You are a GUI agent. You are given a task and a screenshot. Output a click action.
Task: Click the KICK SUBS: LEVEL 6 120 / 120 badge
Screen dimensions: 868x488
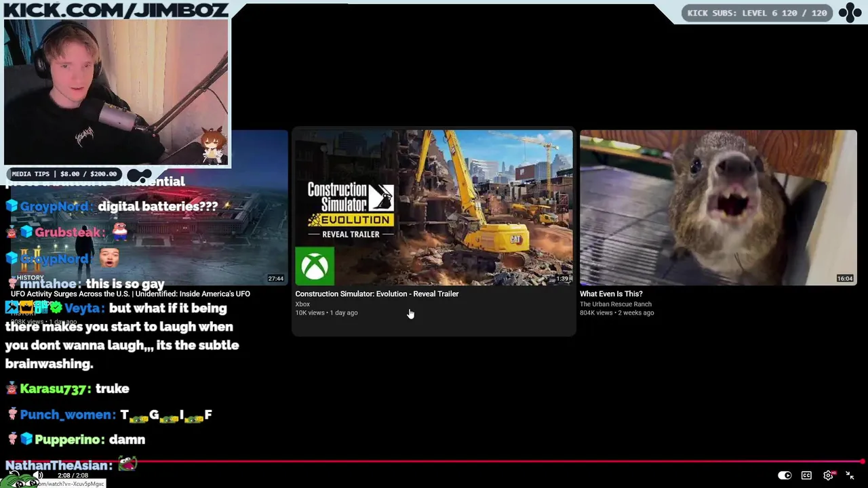[757, 13]
